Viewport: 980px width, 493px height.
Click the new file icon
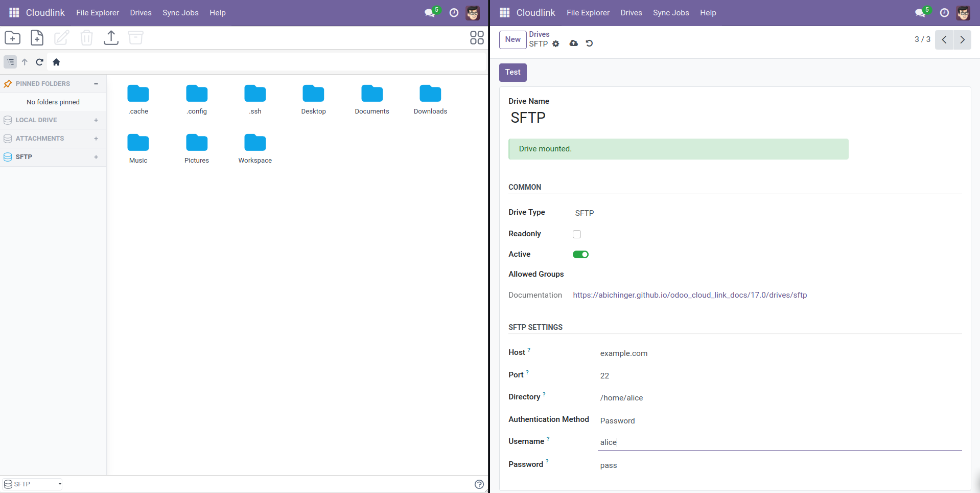point(37,38)
